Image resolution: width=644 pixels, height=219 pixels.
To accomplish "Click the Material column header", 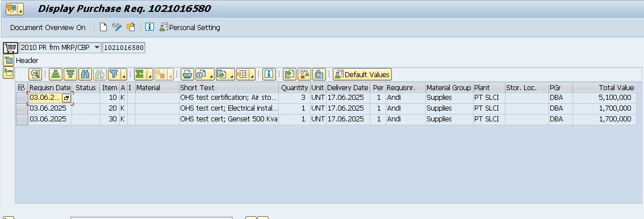I will 157,88.
